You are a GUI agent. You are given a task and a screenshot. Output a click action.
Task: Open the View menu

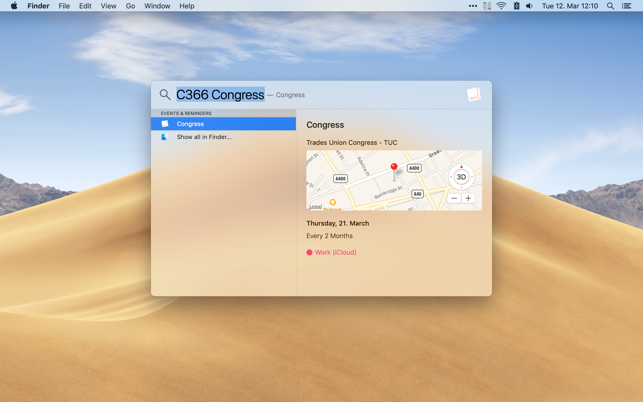108,6
